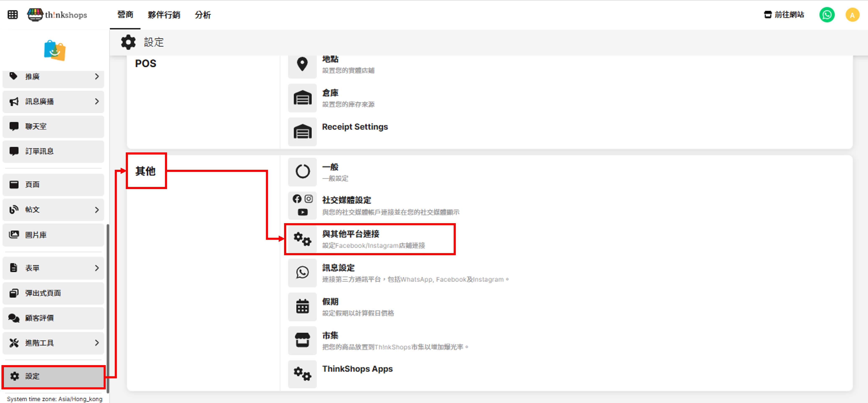Switch to the 夥伴行銷 tab
The image size is (868, 403).
[164, 15]
